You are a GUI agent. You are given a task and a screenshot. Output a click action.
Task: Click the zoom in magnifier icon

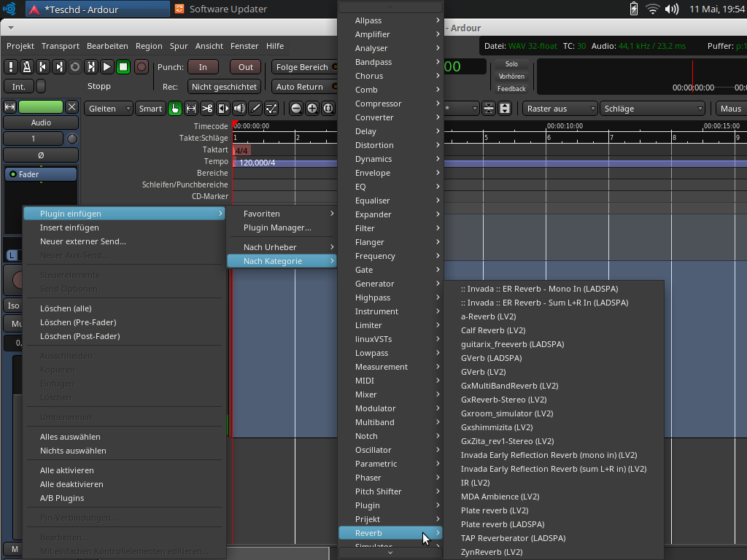(312, 109)
